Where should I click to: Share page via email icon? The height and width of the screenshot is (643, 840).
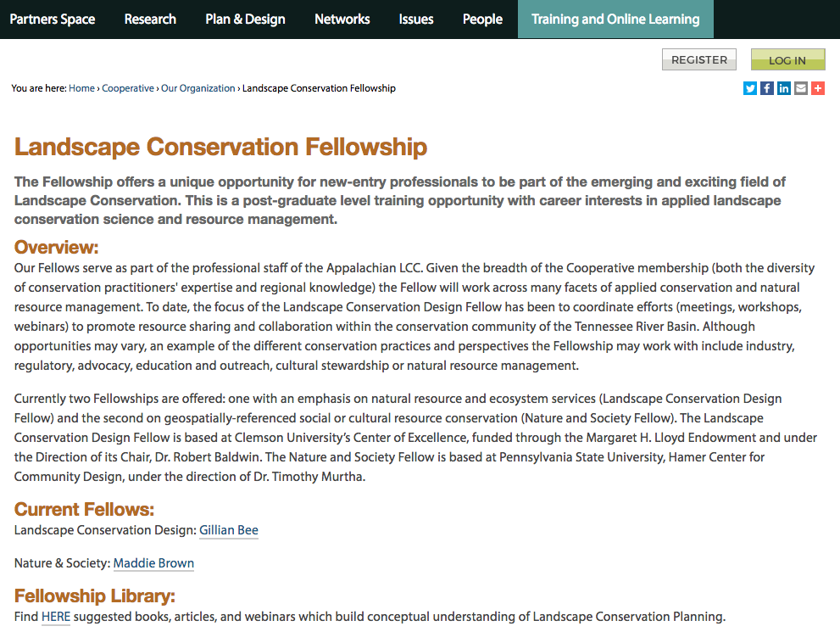(801, 88)
